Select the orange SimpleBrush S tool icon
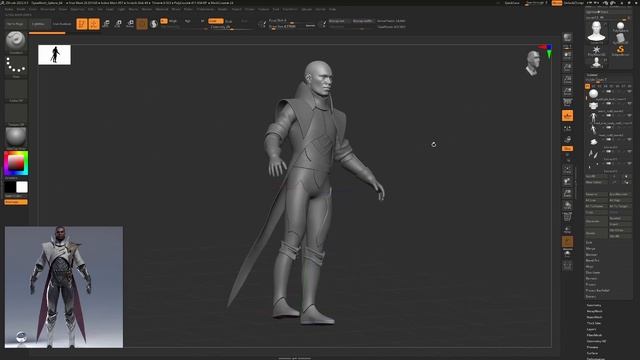 [620, 51]
